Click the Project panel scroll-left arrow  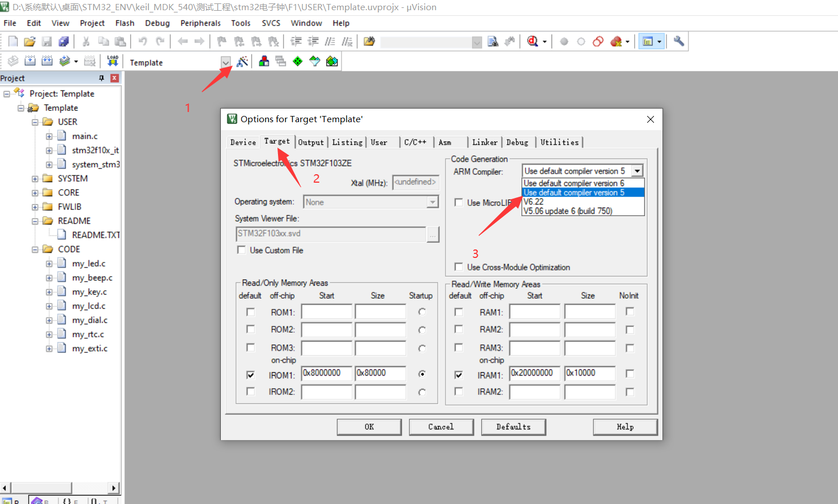click(5, 488)
